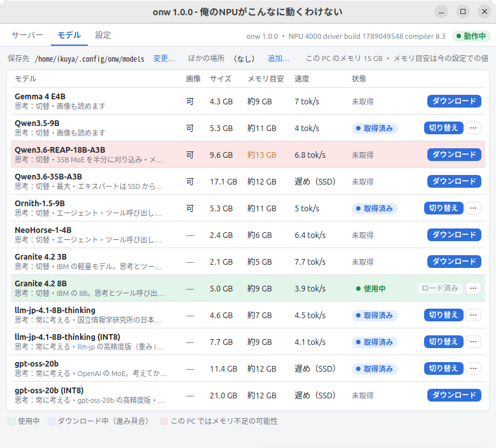Switch to llm-jp-4.1-8B-thinking model

pyautogui.click(x=443, y=315)
